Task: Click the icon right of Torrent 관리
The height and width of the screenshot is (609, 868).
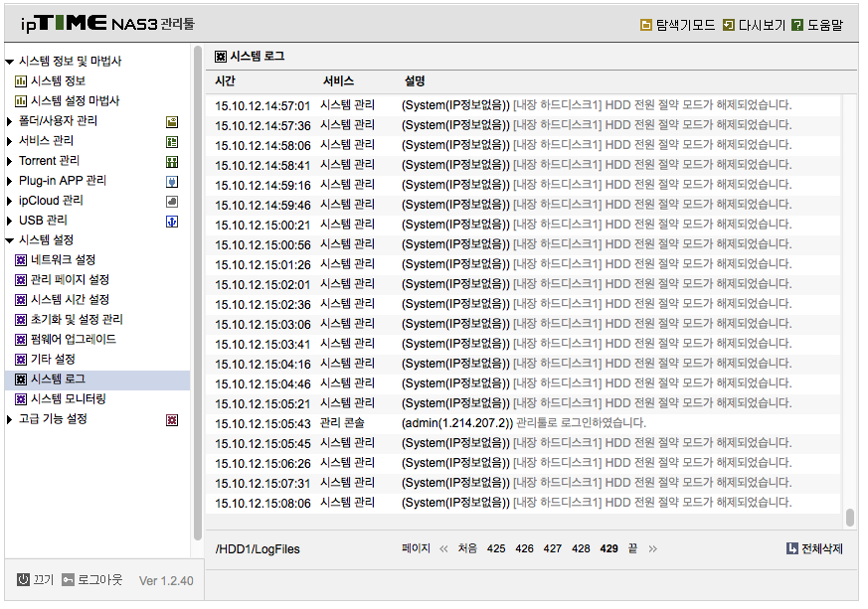Action: [x=172, y=162]
